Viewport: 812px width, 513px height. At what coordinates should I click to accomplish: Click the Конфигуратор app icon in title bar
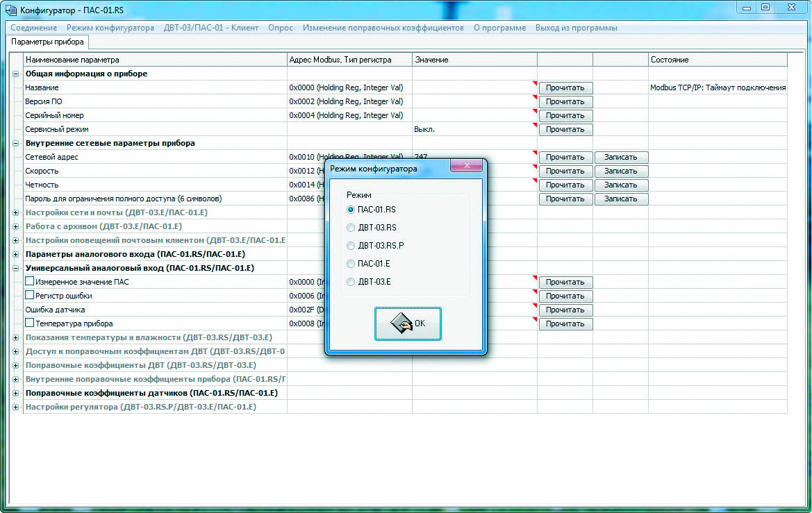point(10,9)
